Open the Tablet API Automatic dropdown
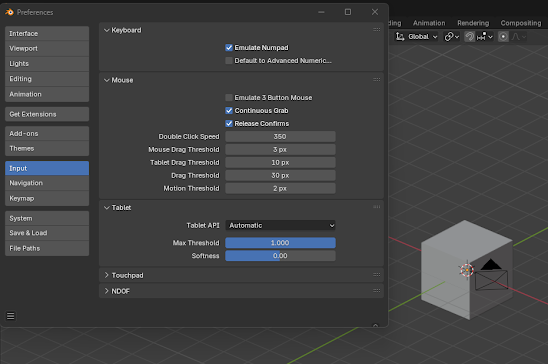This screenshot has width=548, height=364. (280, 225)
